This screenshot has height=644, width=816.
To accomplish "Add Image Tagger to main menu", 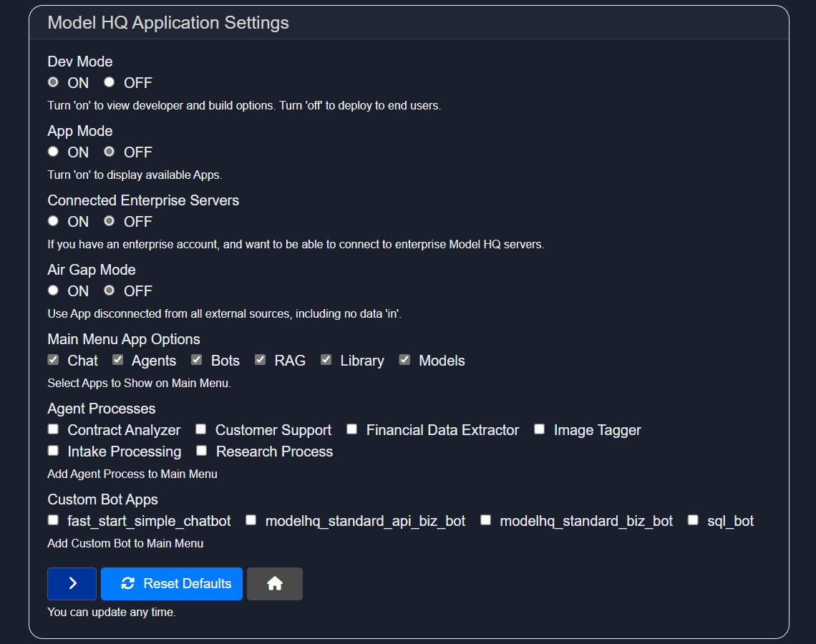I will (540, 429).
